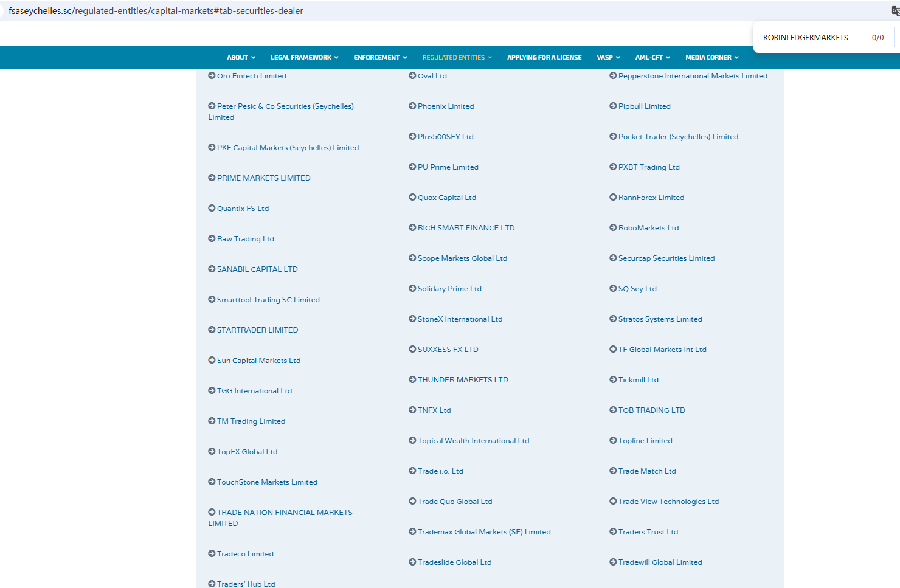Click arrow icon next to TM Trading Limited
Viewport: 900px width, 588px height.
(212, 421)
